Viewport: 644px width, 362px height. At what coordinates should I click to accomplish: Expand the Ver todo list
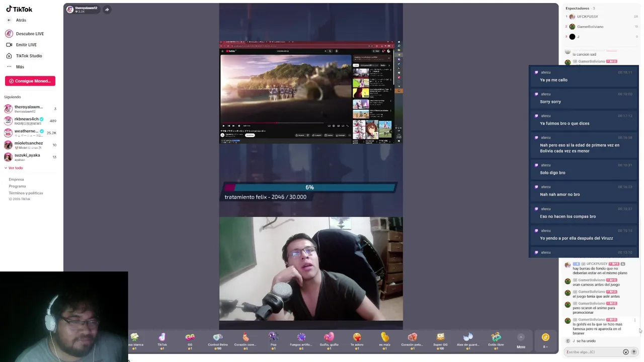pos(14,168)
